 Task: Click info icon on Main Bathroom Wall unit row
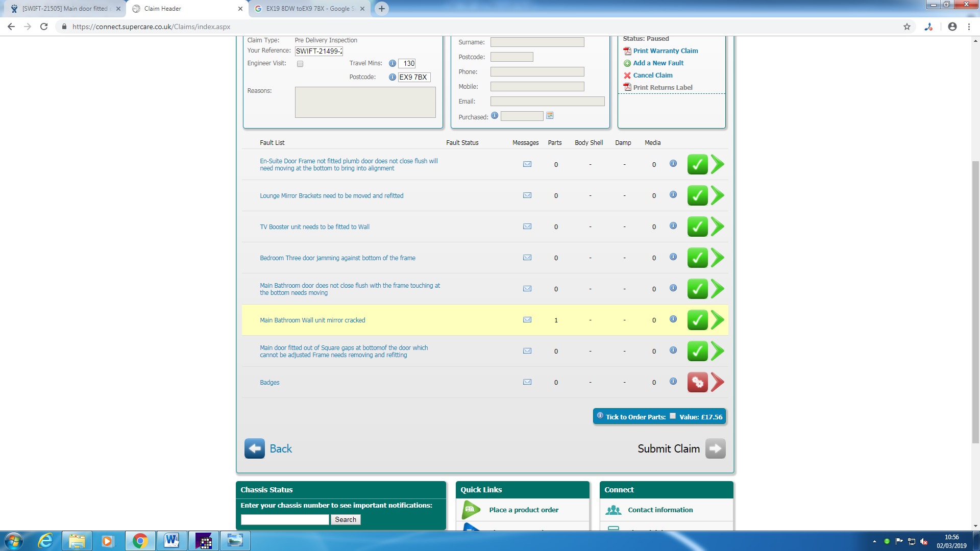pos(673,319)
